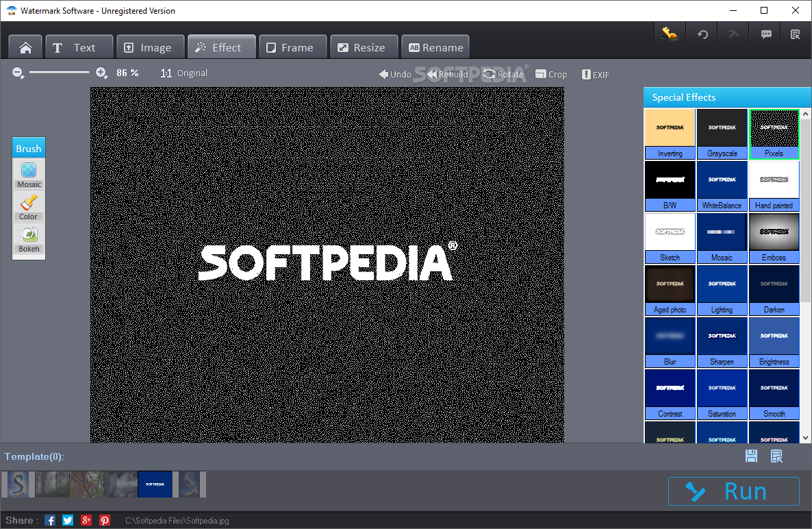Open EXIF information

tap(596, 75)
